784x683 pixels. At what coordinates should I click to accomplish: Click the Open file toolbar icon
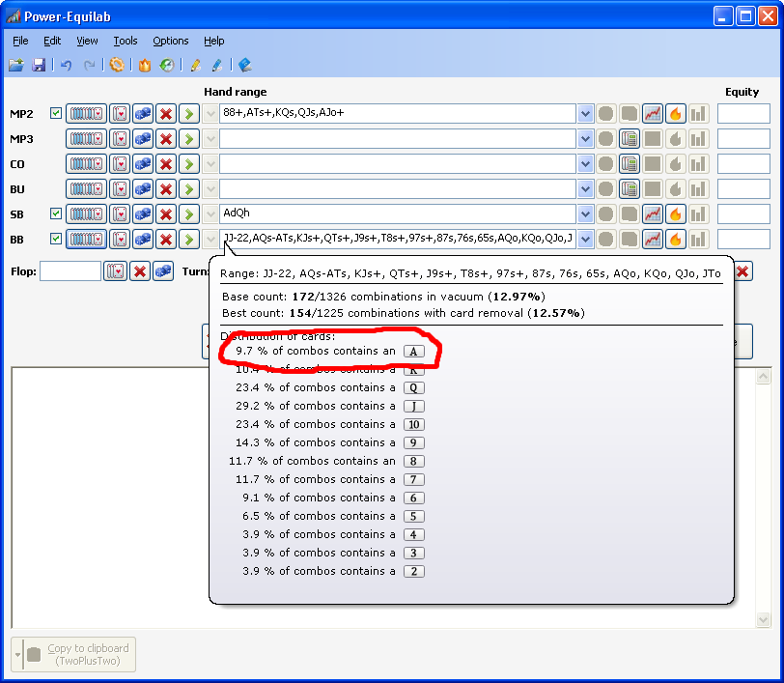pyautogui.click(x=16, y=65)
